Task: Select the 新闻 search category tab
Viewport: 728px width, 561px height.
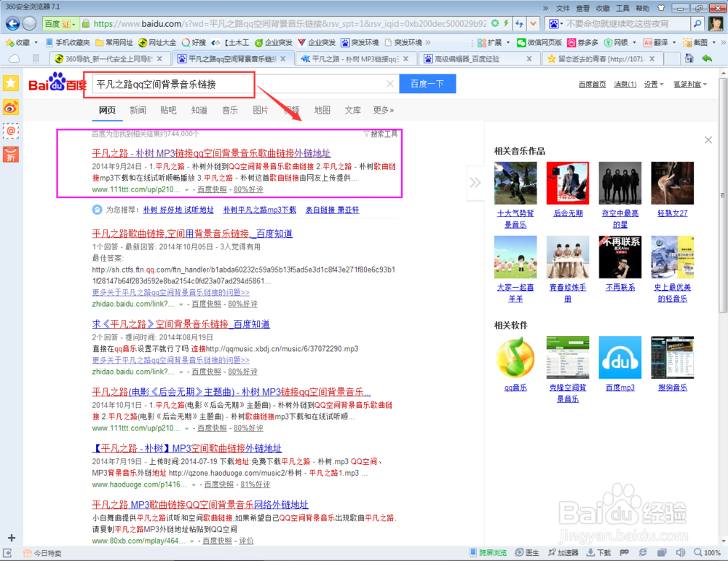Action: pos(138,110)
